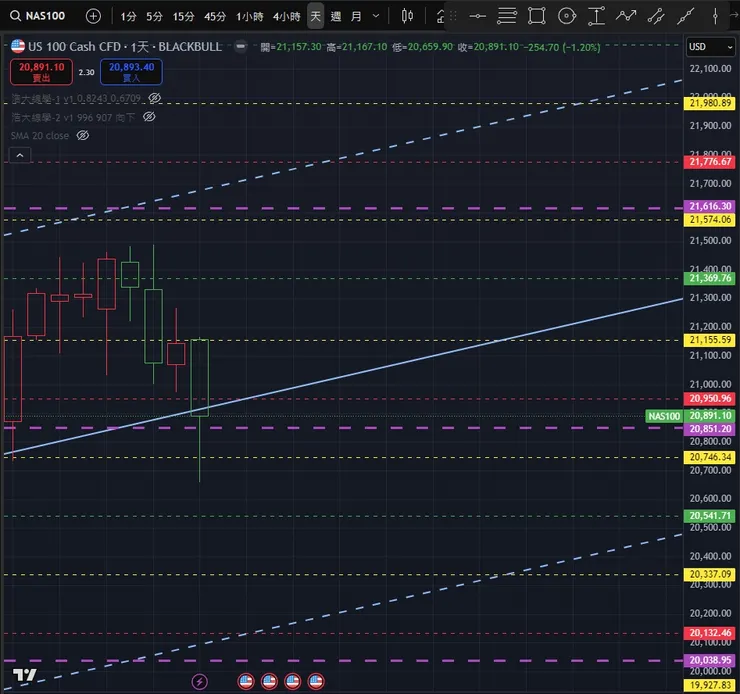Select the polyline path drawing tool
The width and height of the screenshot is (740, 694).
626,16
